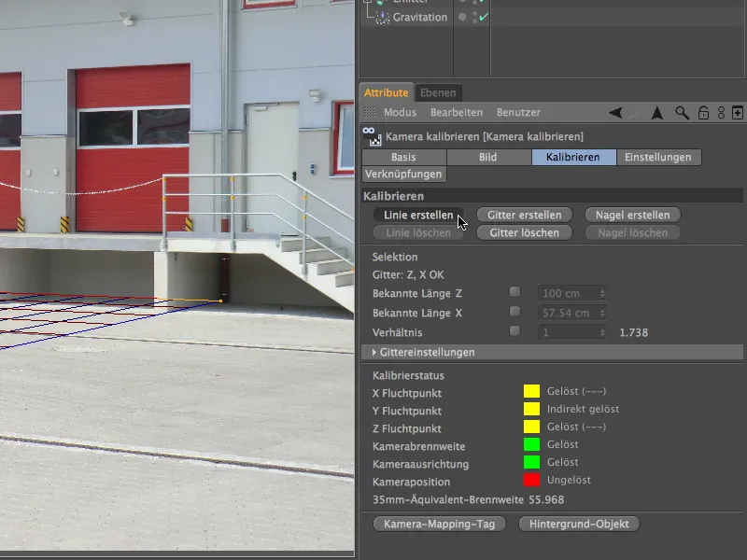This screenshot has width=747, height=560.
Task: Select the Bild tab
Action: [x=488, y=157]
